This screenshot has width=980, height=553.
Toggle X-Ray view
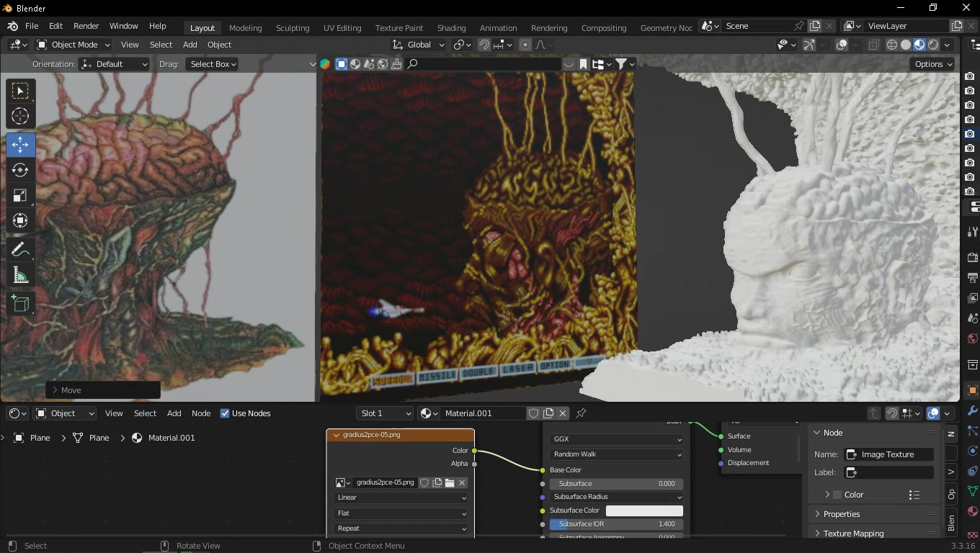click(873, 45)
